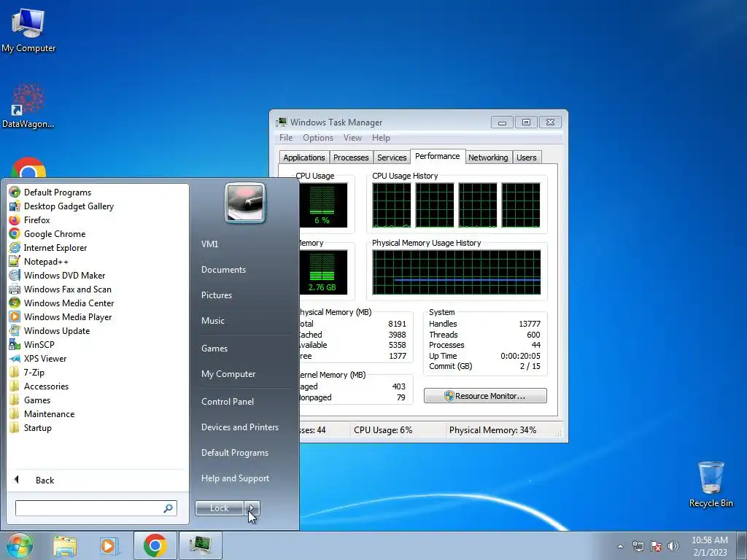747x560 pixels.
Task: Click the volume speaker tray icon
Action: point(673,546)
